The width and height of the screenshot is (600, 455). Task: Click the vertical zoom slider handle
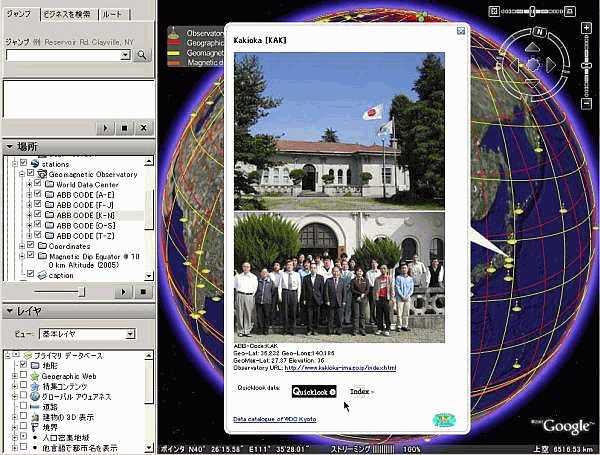coord(586,66)
